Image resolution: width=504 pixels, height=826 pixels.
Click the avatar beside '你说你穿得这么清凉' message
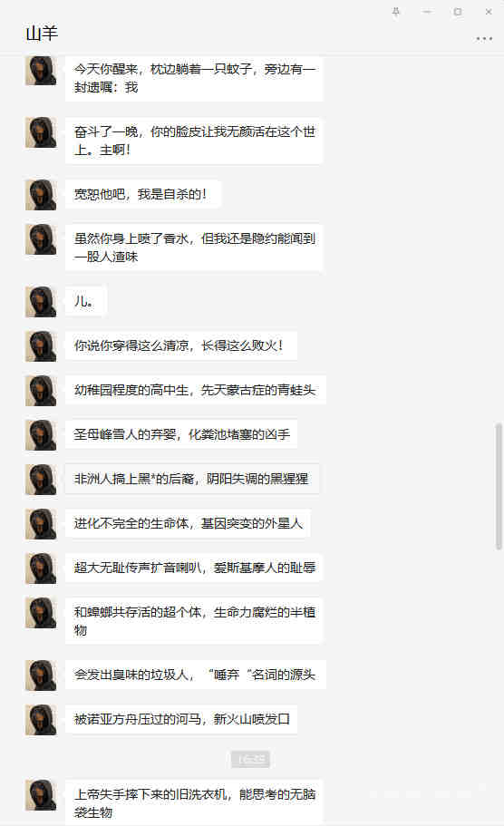click(x=41, y=346)
